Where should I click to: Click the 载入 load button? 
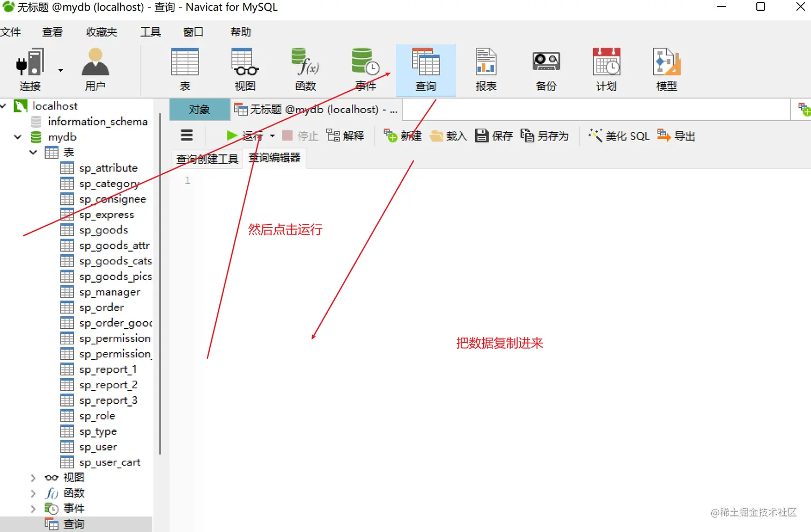pos(448,136)
